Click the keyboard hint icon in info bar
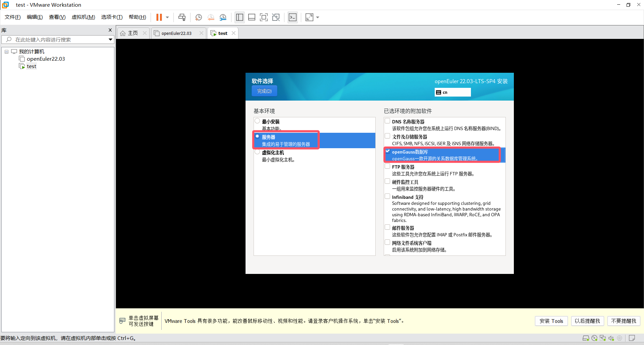 point(122,321)
